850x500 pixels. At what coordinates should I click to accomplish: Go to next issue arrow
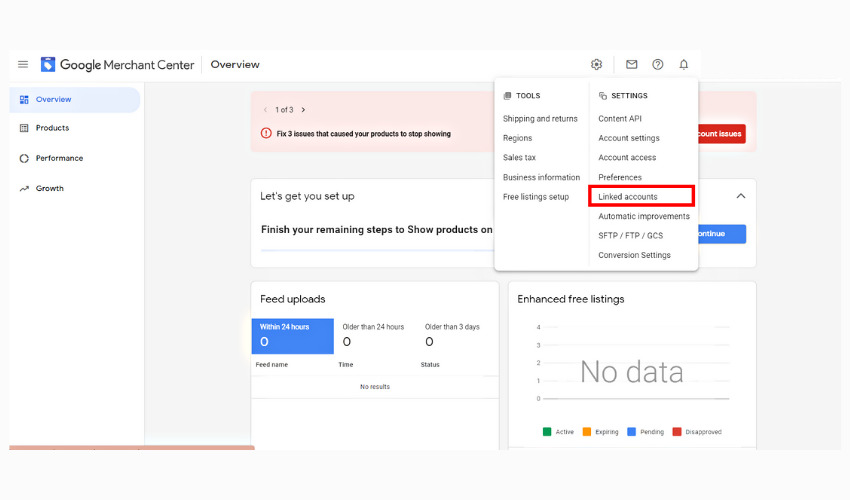(303, 110)
